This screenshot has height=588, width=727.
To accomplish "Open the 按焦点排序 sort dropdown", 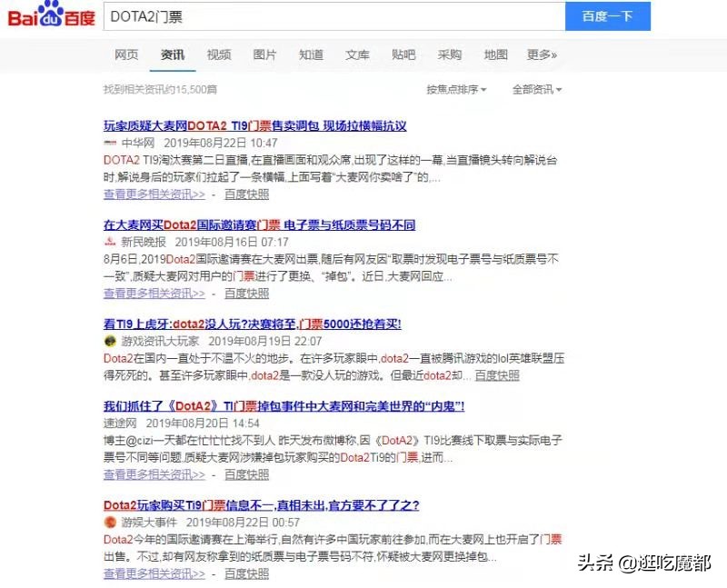I will pyautogui.click(x=457, y=89).
